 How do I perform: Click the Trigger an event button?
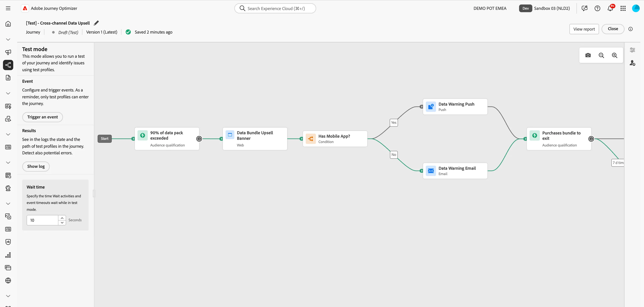(x=42, y=117)
